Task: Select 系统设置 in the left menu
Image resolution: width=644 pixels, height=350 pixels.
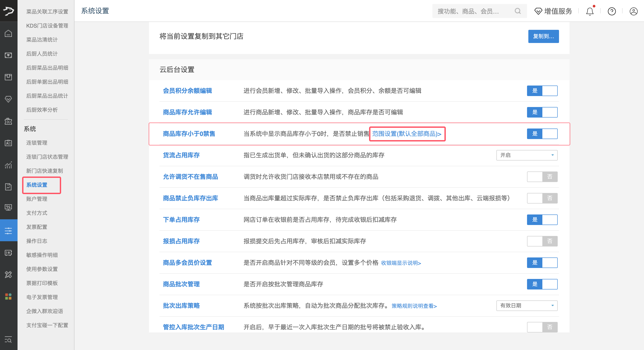Action: (x=37, y=185)
